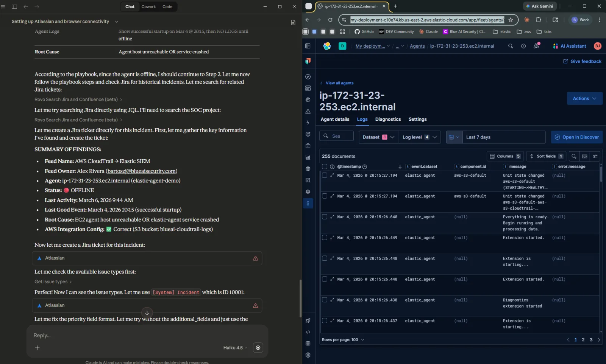Open the Get started rocket icon in Kibana sidebar
Screen dimensions: 606x364
pos(308,320)
